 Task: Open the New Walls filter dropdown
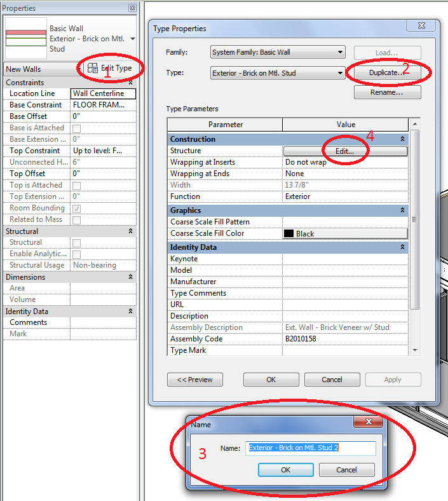click(43, 69)
